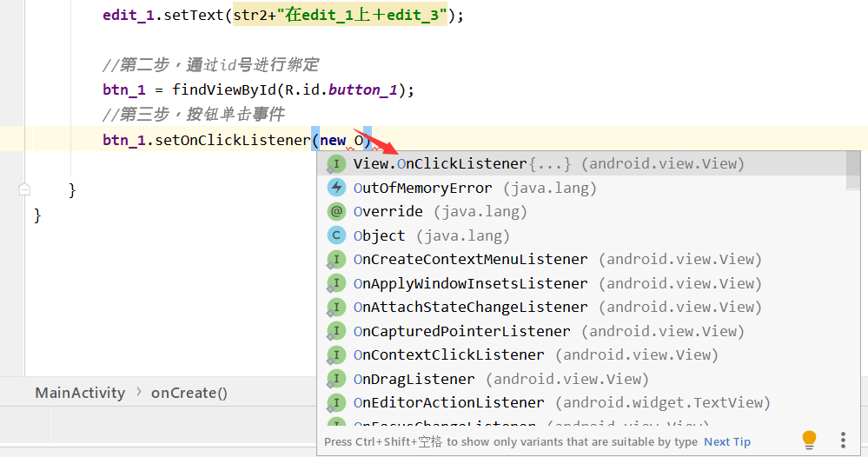The height and width of the screenshot is (457, 868).
Task: Open the three-dot options menu in popup
Action: coord(843,440)
